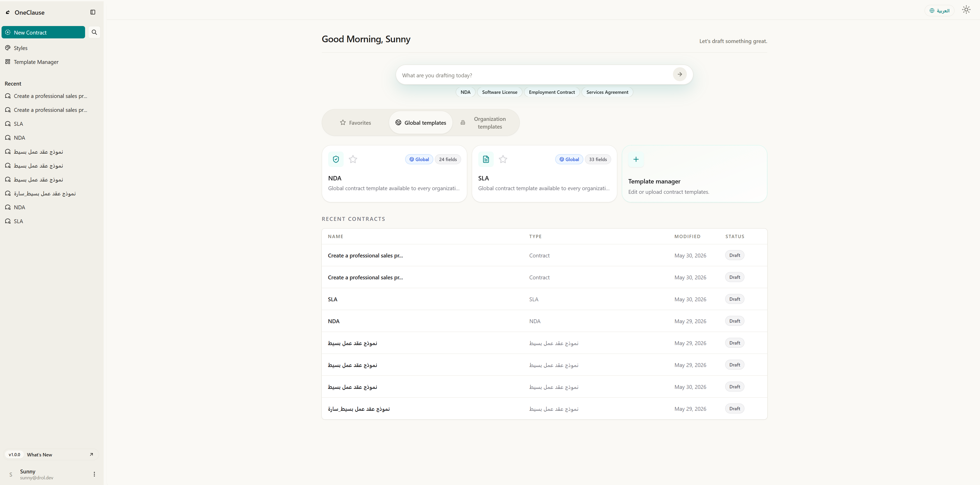Open the نموذج عقد عمل بسيط_سارة table row
This screenshot has width=980, height=485.
(x=545, y=409)
